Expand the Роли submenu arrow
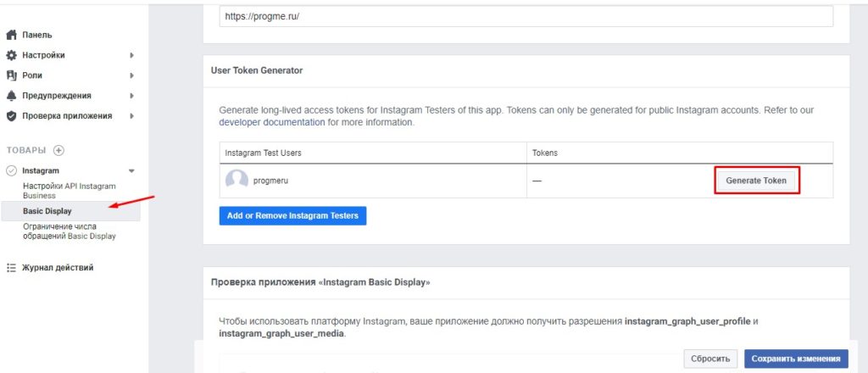868x373 pixels. [131, 75]
